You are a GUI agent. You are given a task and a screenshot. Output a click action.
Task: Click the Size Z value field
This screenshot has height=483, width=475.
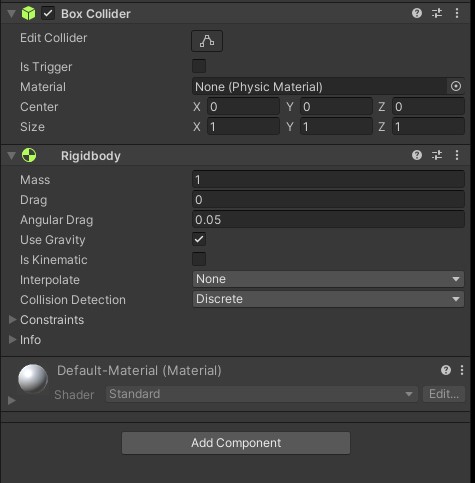[x=428, y=126]
